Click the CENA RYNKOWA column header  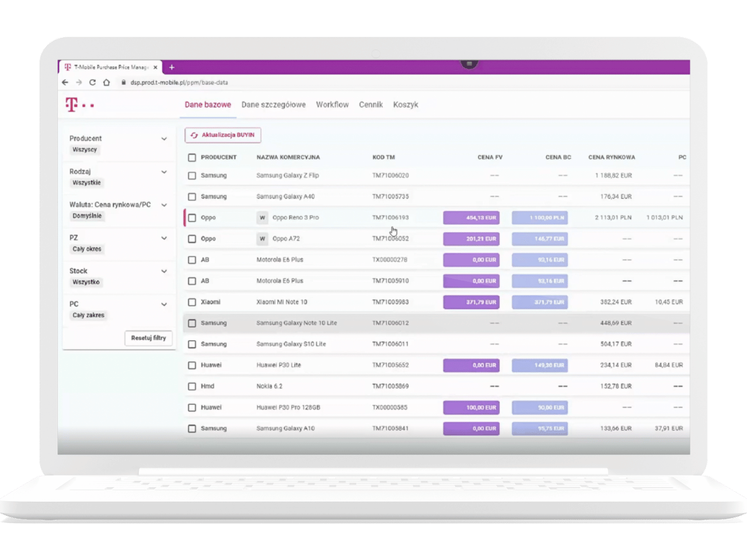612,157
